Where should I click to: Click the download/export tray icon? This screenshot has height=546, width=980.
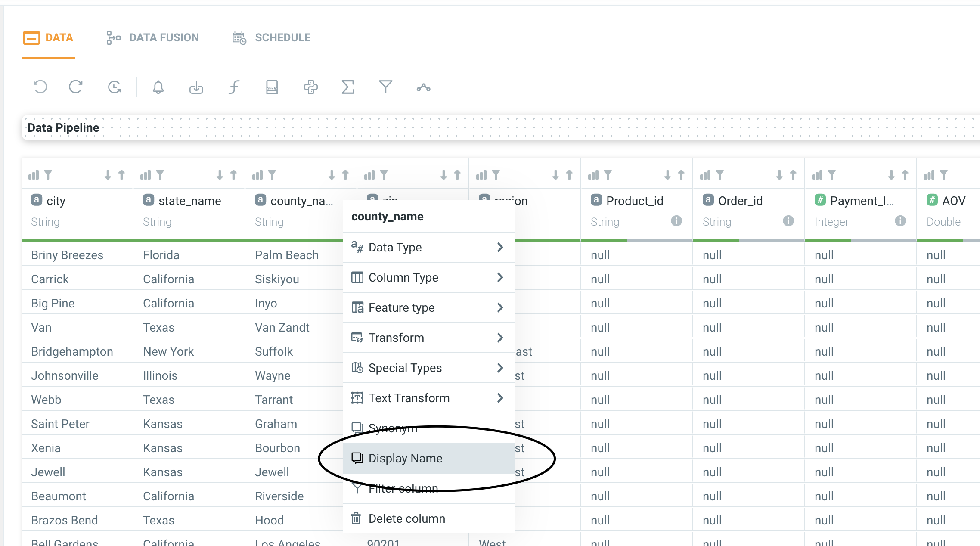tap(196, 87)
